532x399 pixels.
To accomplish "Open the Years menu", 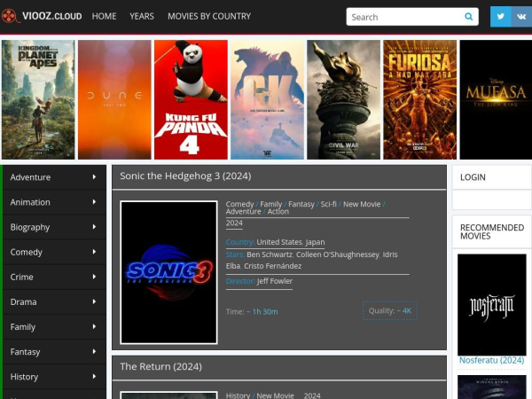I will click(142, 16).
